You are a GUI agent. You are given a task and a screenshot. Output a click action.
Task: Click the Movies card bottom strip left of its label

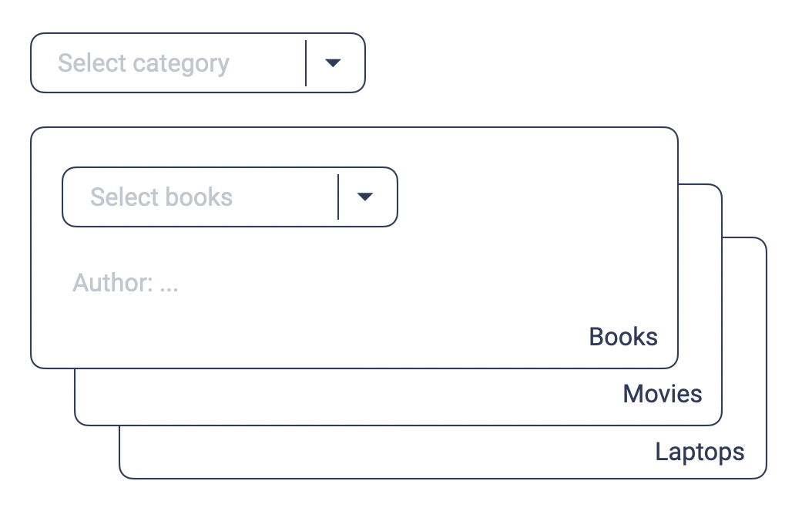point(347,397)
